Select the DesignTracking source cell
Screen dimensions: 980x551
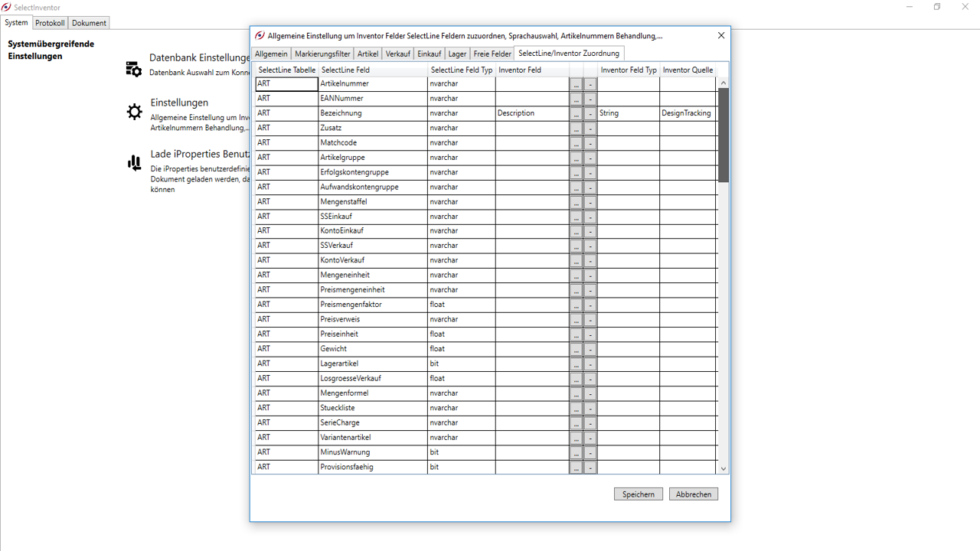pyautogui.click(x=688, y=113)
